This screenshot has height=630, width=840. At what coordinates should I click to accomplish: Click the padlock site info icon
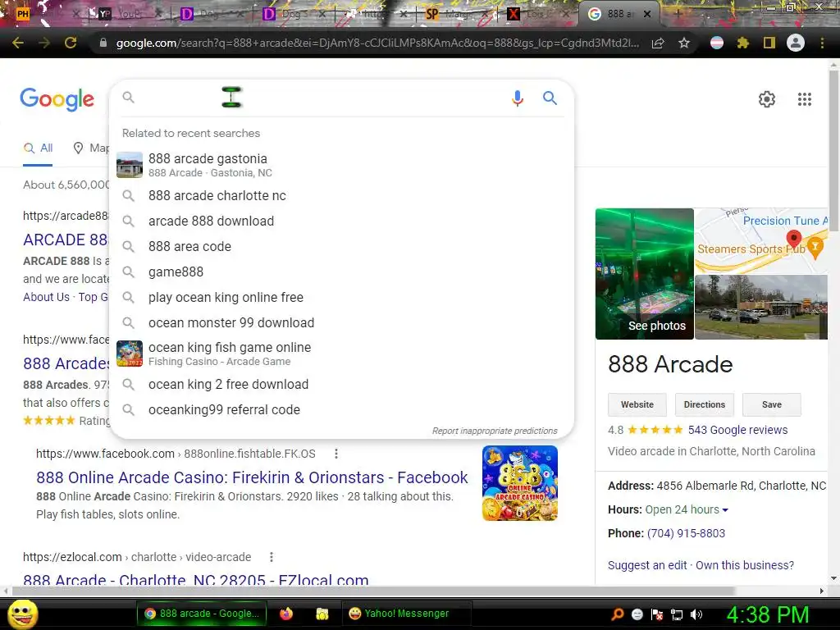pyautogui.click(x=103, y=43)
